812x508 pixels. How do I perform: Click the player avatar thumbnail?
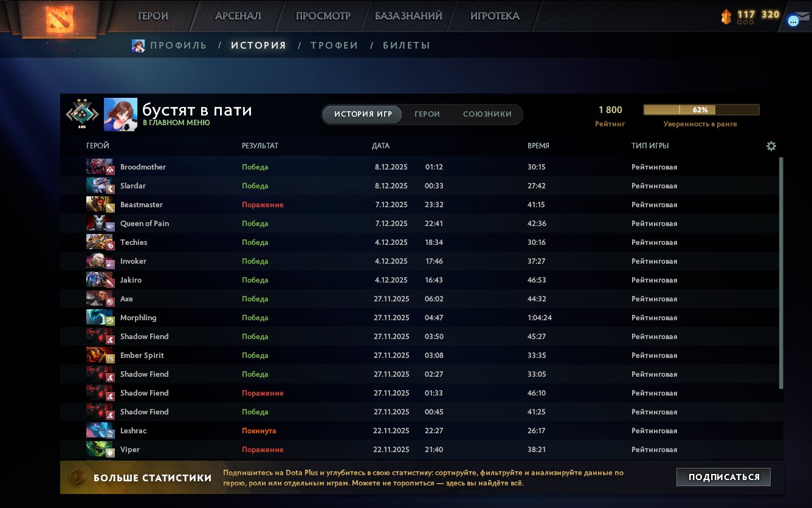120,113
